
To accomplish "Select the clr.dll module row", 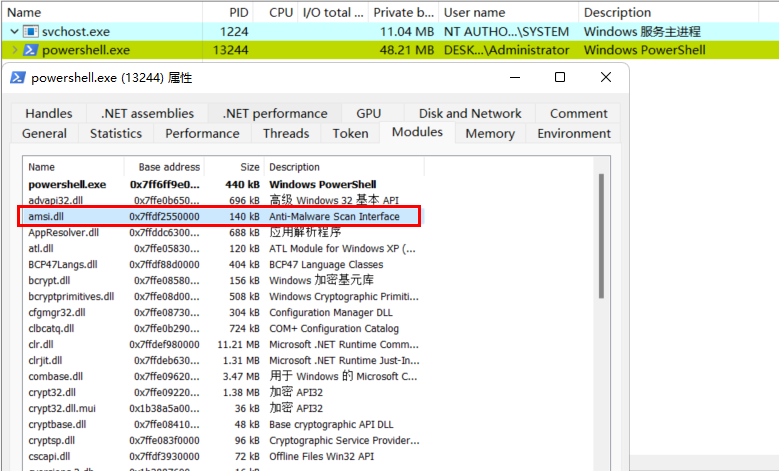I will coord(223,344).
